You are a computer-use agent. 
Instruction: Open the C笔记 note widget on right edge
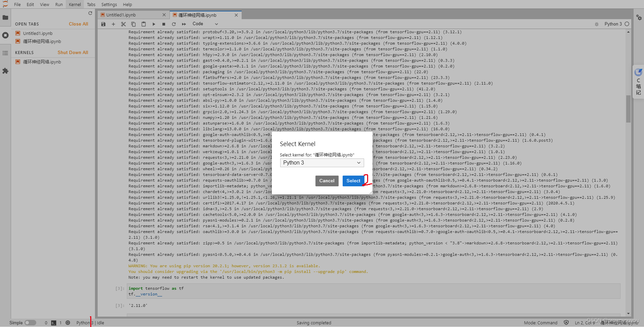(x=638, y=82)
